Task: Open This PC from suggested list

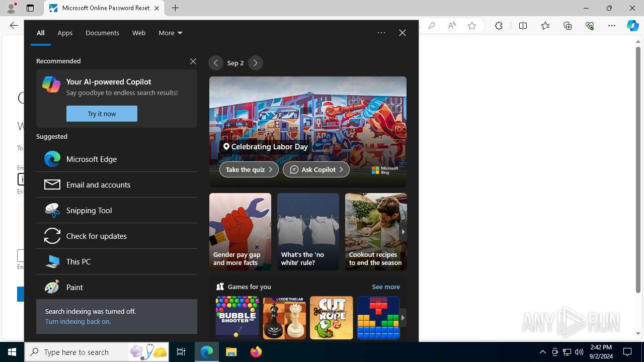Action: 117,261
